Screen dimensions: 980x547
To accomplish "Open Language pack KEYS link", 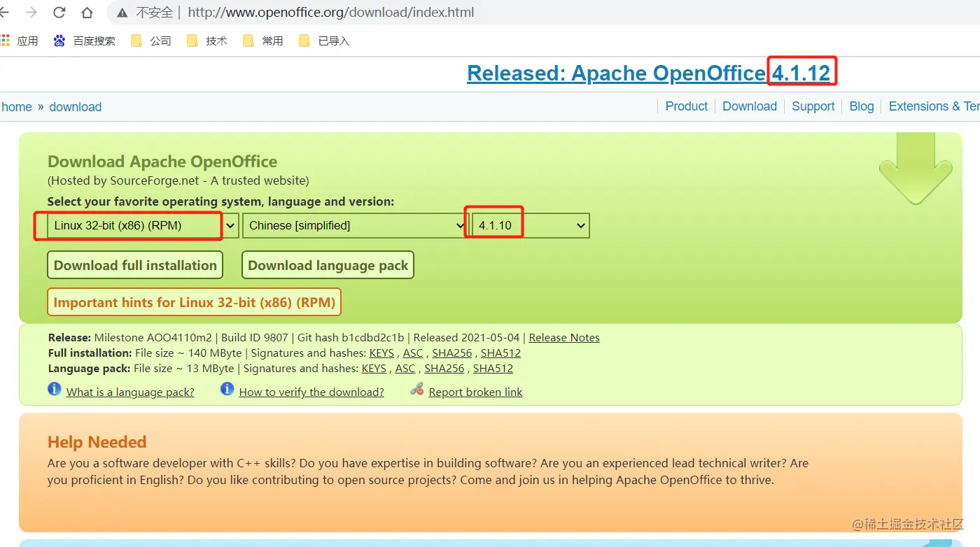I will 374,369.
